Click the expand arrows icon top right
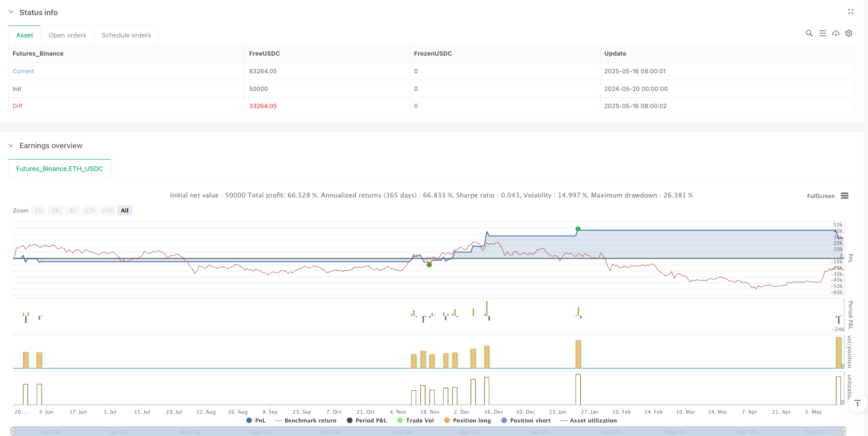 tap(851, 11)
